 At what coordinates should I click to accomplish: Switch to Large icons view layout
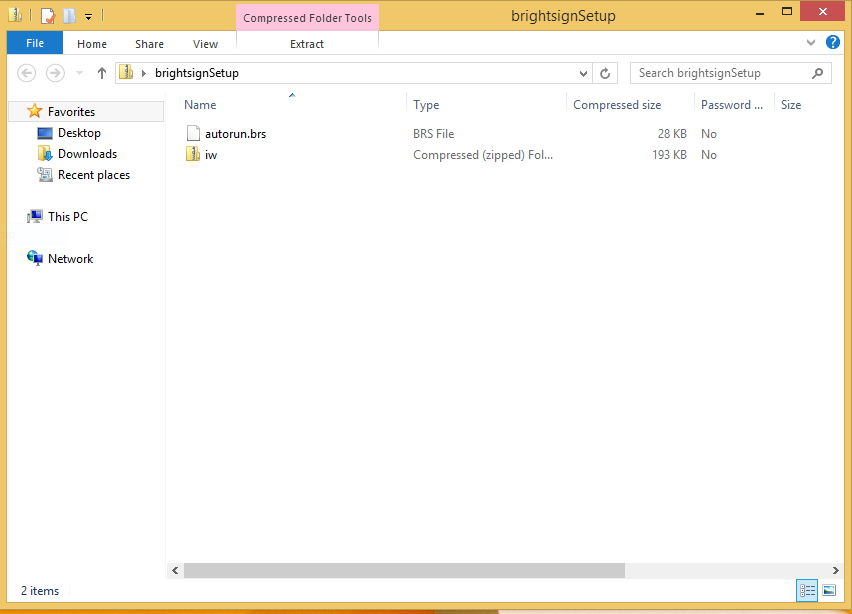829,590
